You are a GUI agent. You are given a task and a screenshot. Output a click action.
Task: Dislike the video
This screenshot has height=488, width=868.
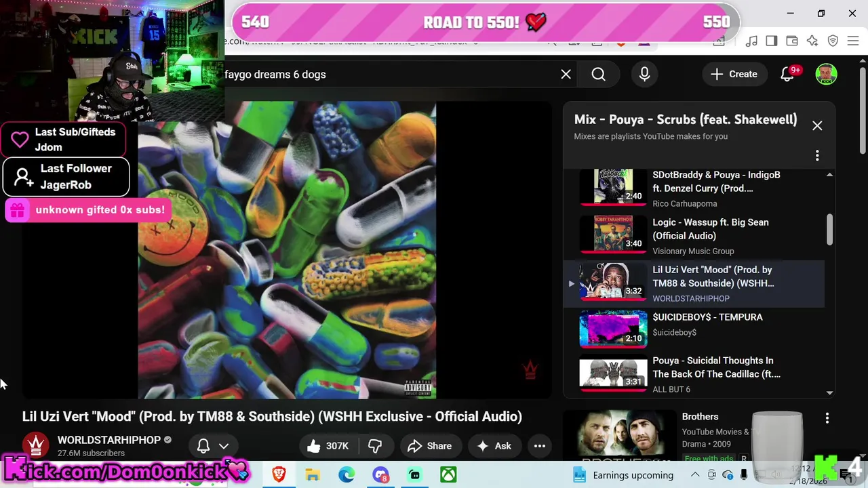pos(375,446)
